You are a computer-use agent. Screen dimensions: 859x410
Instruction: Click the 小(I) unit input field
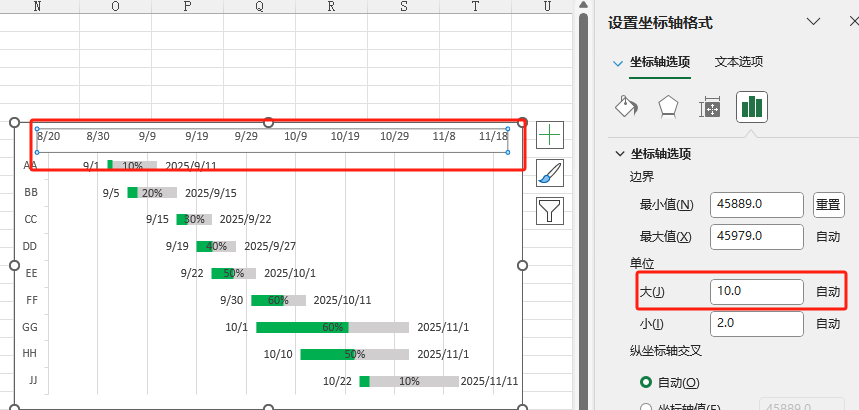coord(757,324)
